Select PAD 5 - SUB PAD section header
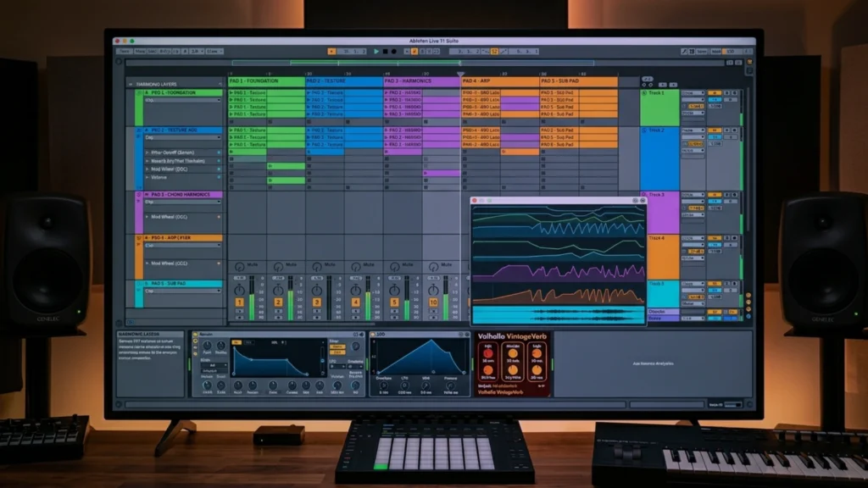 [x=578, y=80]
